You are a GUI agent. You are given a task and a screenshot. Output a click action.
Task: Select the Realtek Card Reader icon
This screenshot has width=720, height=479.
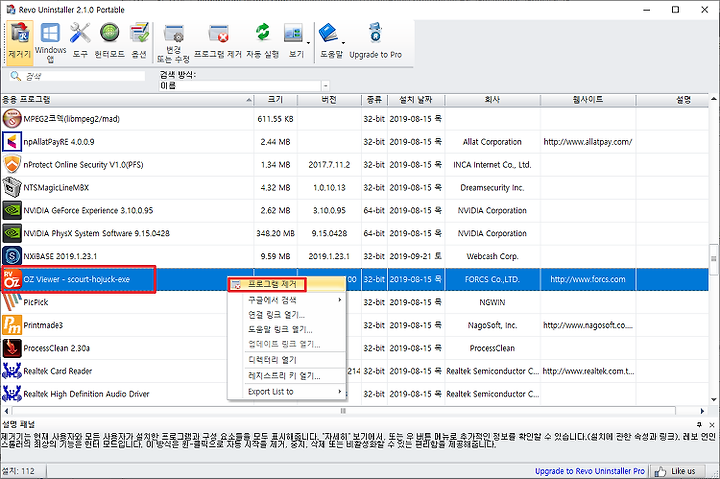(11, 371)
